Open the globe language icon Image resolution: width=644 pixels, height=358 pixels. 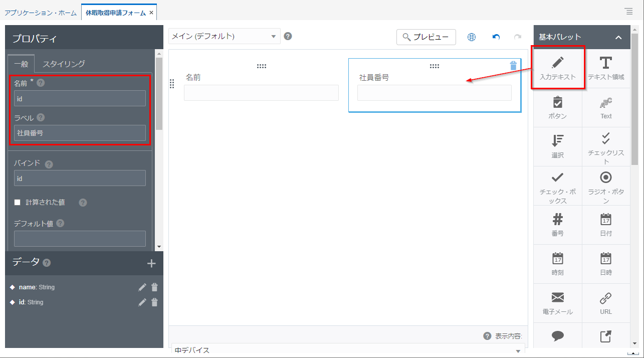471,37
